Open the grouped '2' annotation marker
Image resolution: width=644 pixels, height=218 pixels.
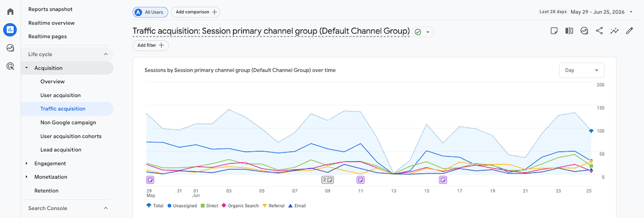coord(327,180)
